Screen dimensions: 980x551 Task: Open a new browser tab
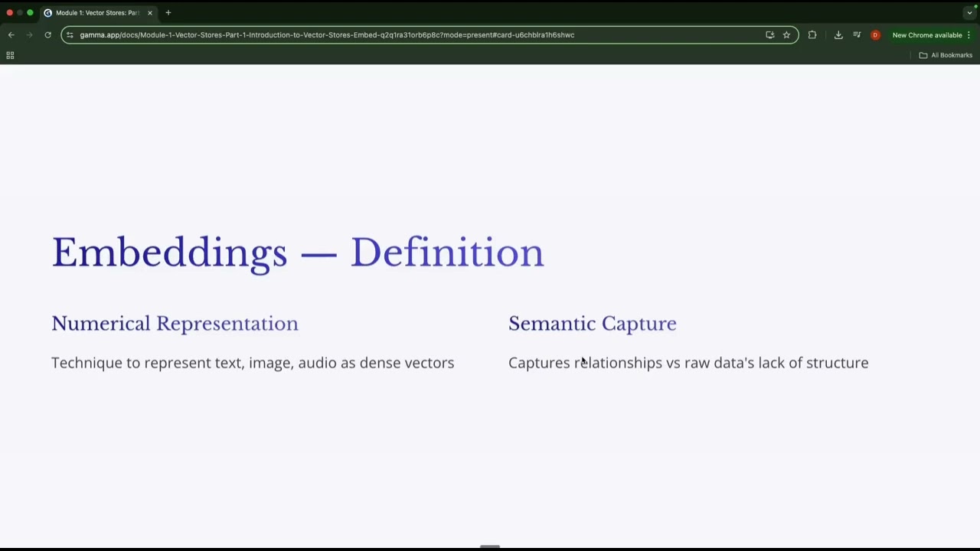pyautogui.click(x=168, y=12)
